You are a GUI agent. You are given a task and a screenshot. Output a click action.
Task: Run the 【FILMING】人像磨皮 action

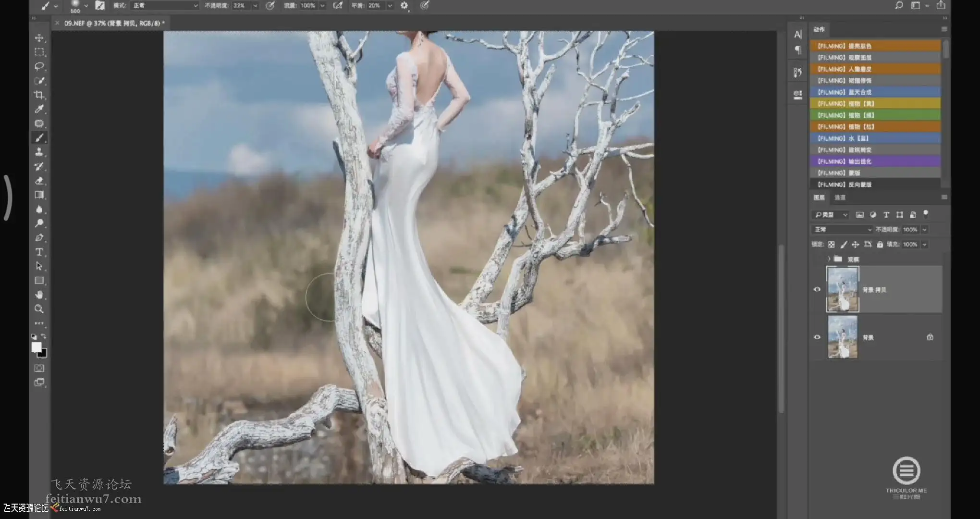tap(875, 69)
